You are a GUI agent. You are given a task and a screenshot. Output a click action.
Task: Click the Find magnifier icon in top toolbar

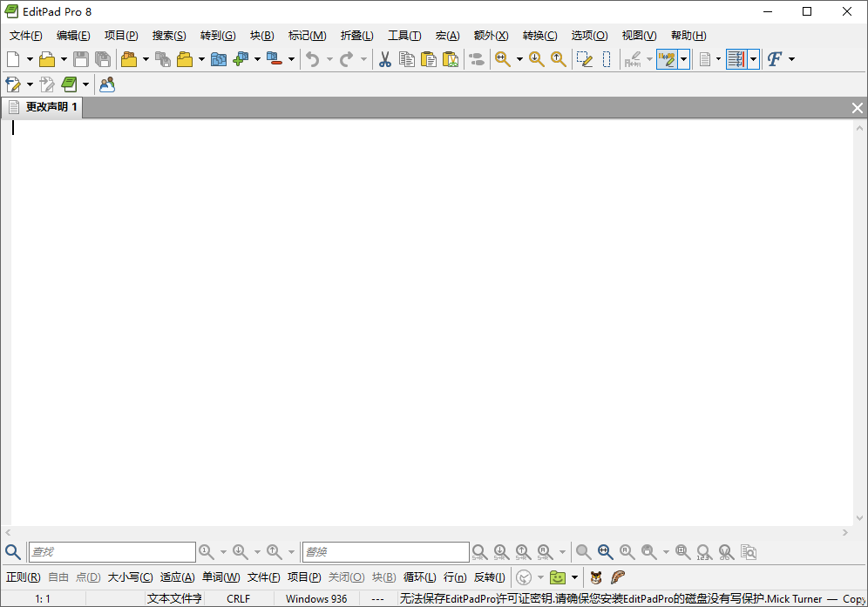point(503,59)
